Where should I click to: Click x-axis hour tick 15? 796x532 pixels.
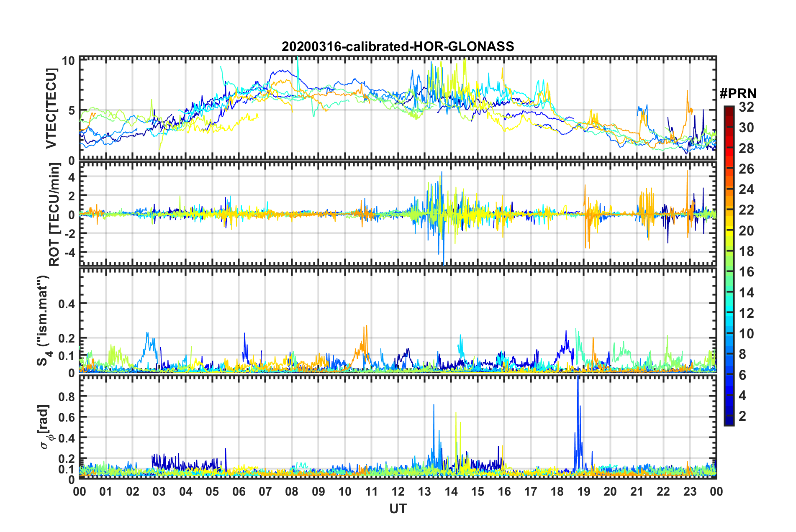point(478,491)
